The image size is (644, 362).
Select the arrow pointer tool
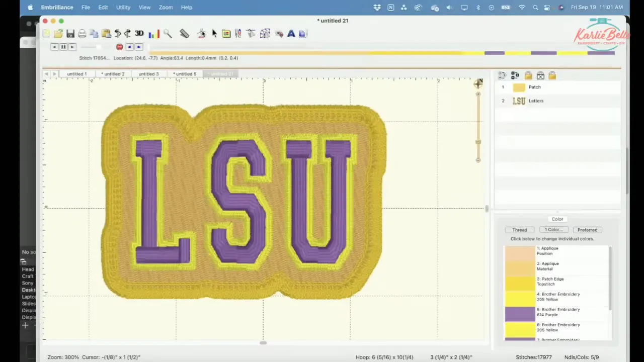coord(214,34)
